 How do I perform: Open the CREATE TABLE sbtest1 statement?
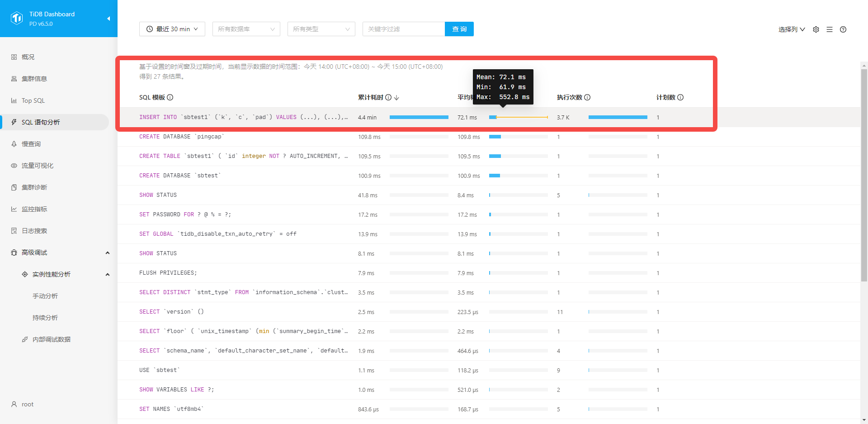pyautogui.click(x=489, y=156)
